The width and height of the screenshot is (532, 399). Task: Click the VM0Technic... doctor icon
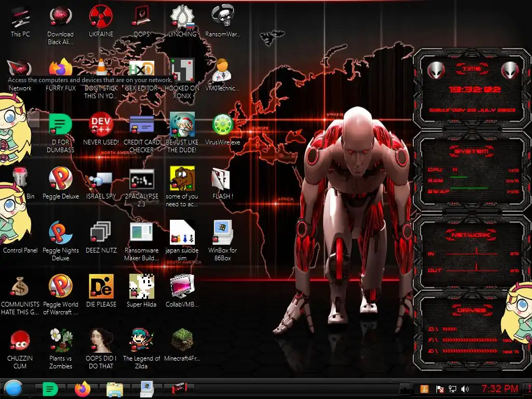click(222, 75)
